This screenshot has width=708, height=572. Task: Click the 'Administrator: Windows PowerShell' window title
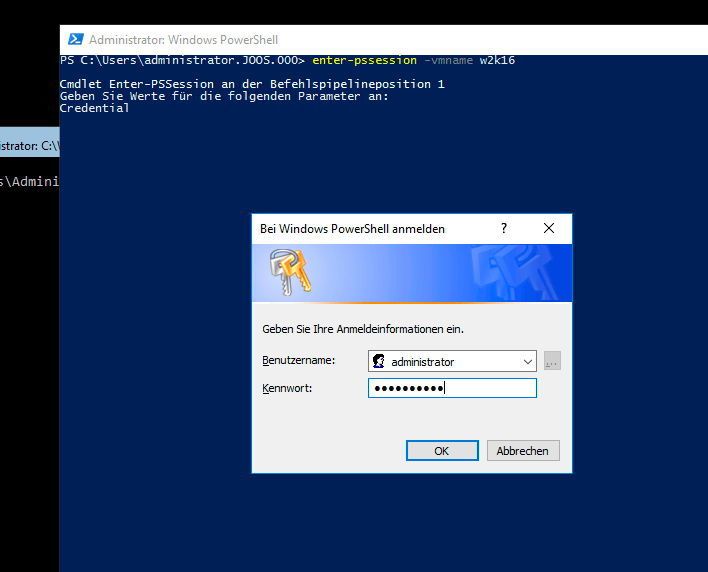[183, 40]
